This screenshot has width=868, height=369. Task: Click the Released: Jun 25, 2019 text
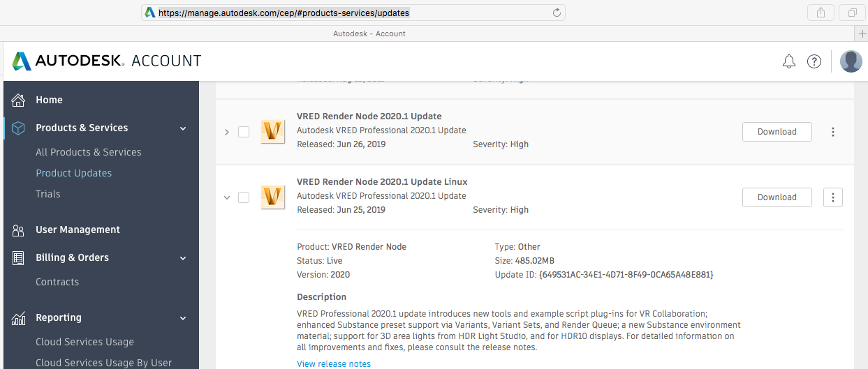pyautogui.click(x=341, y=210)
